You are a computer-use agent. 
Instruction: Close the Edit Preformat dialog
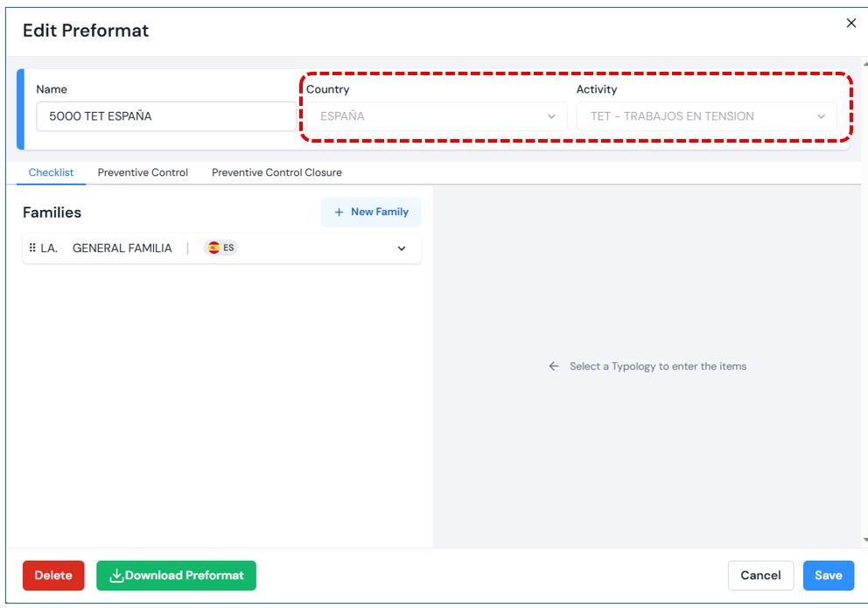850,24
